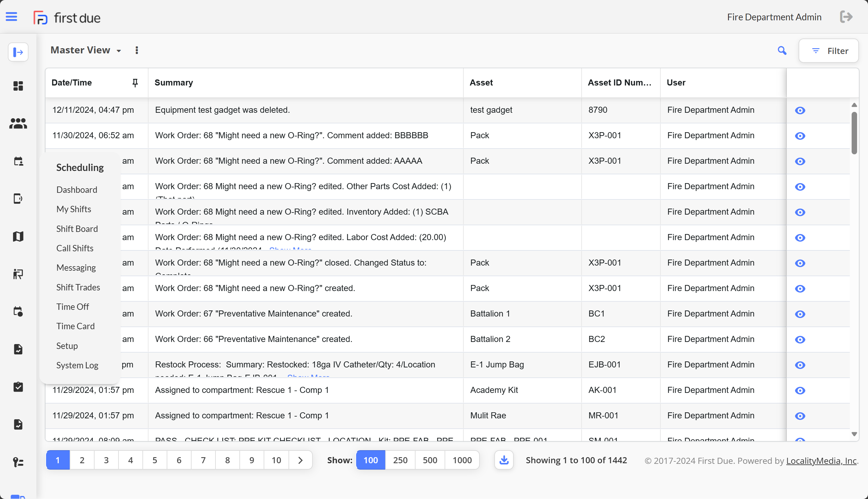Viewport: 868px width, 499px height.
Task: Select the active 100 rows option
Action: point(371,460)
